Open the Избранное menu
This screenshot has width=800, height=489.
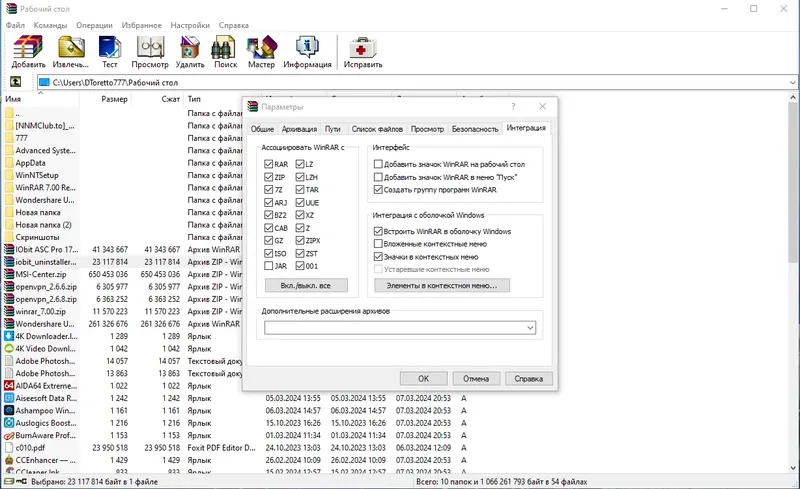[141, 25]
